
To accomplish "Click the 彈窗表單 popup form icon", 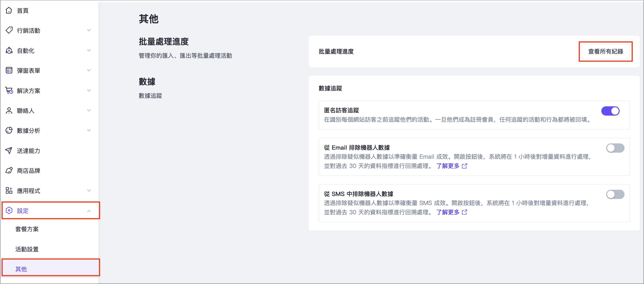I will click(9, 70).
